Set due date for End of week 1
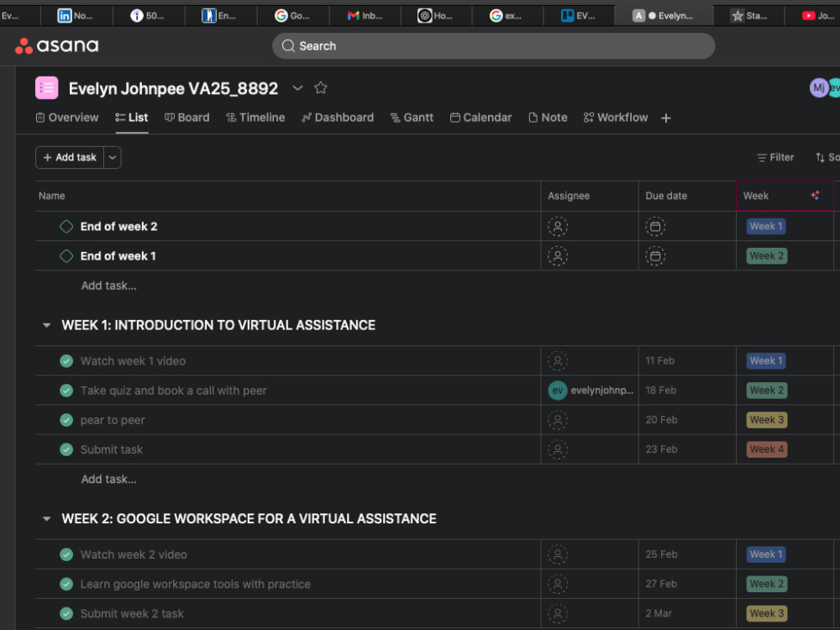840x630 pixels. coord(655,256)
